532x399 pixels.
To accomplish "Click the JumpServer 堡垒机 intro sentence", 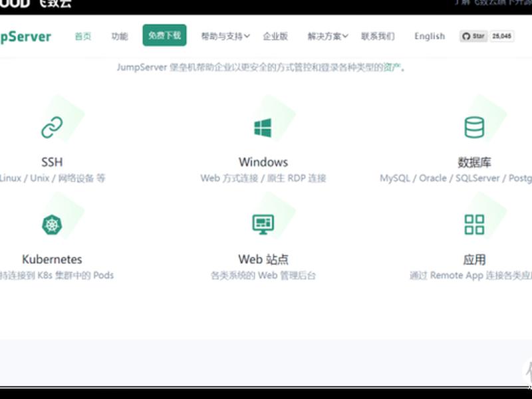I will tap(261, 67).
